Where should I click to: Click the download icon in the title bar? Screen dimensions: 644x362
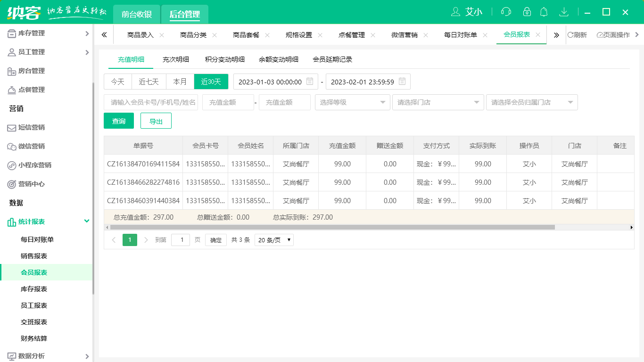[564, 12]
